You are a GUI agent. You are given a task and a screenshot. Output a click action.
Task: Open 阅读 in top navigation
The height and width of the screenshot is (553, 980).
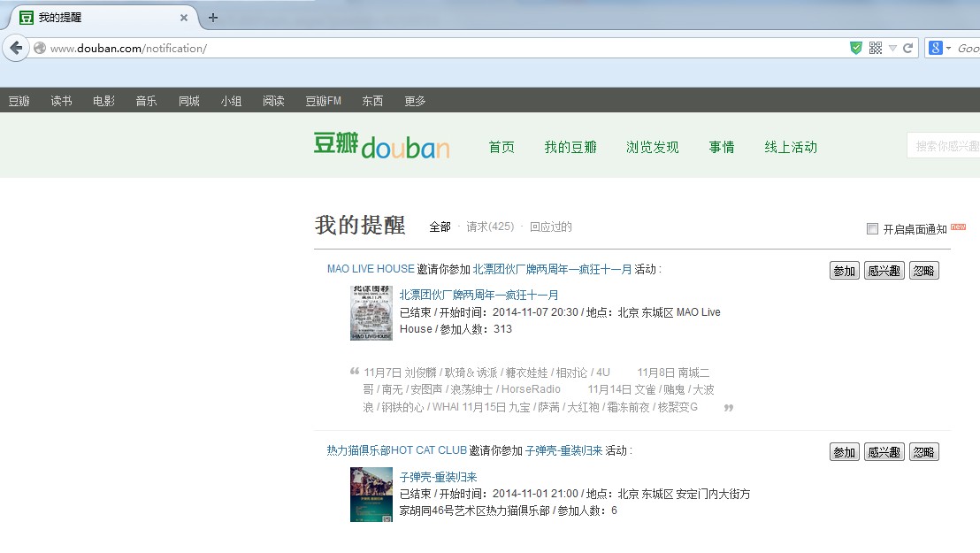(274, 101)
